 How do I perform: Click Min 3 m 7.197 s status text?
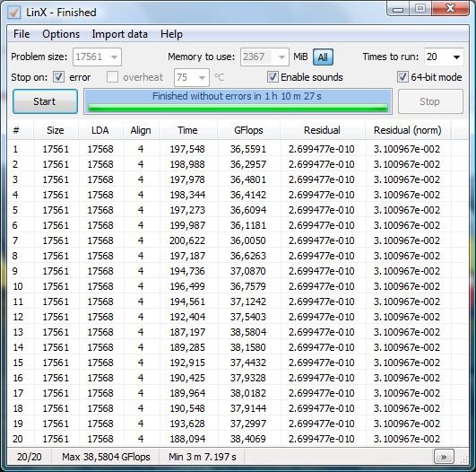tap(203, 457)
